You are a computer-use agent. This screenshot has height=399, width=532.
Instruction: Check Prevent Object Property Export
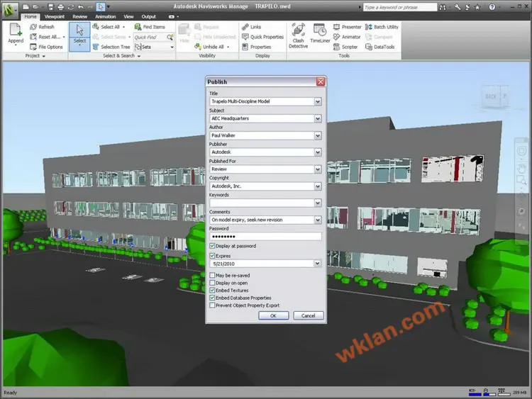212,305
